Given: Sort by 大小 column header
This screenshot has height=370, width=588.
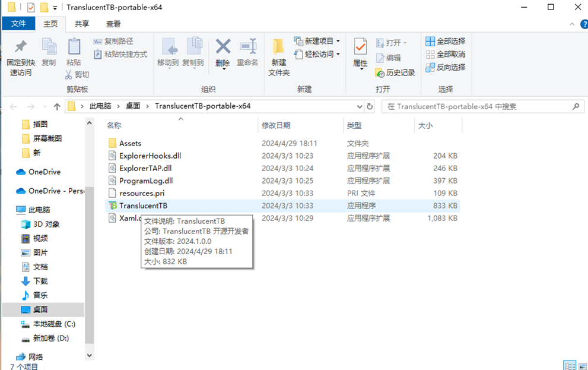Looking at the screenshot, I should point(425,126).
